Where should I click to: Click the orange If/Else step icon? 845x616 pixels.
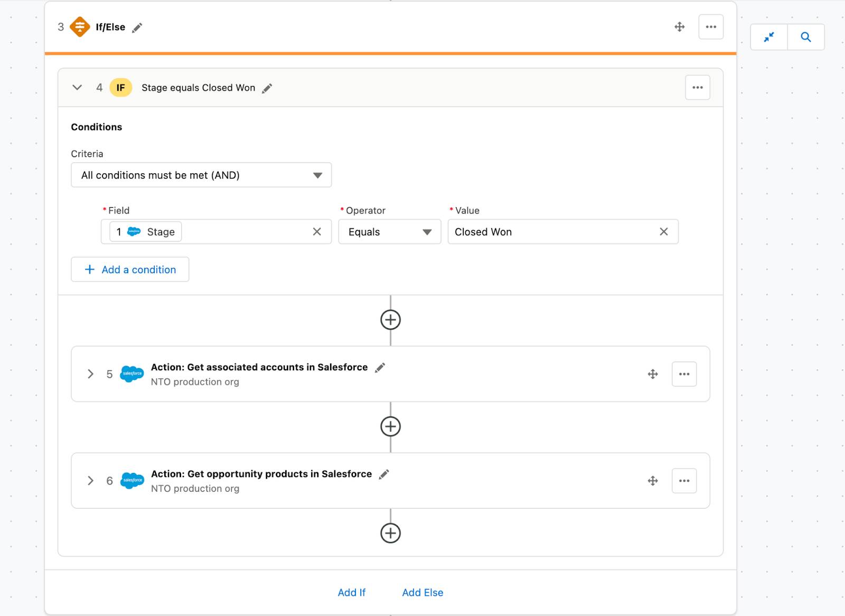[x=80, y=27]
